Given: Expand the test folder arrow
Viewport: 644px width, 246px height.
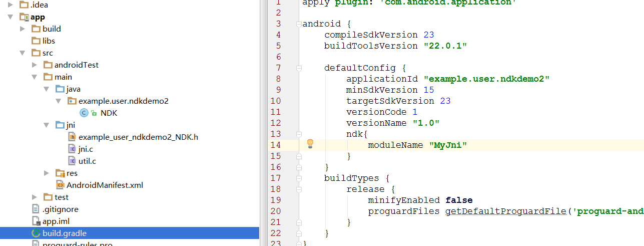Looking at the screenshot, I should [x=35, y=197].
